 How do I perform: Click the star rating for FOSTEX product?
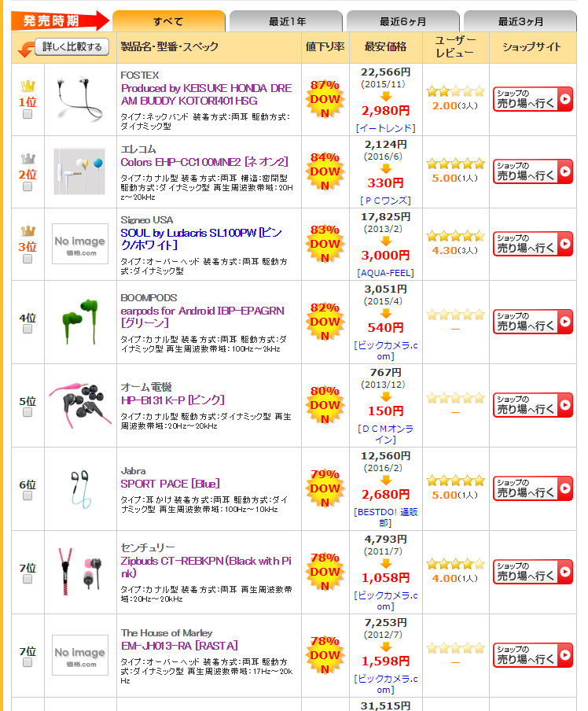[x=456, y=92]
